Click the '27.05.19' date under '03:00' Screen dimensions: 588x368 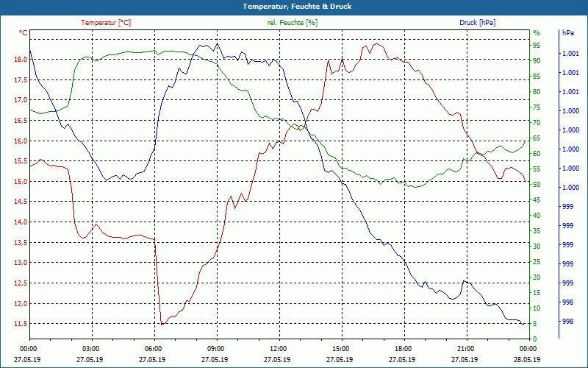coord(90,360)
